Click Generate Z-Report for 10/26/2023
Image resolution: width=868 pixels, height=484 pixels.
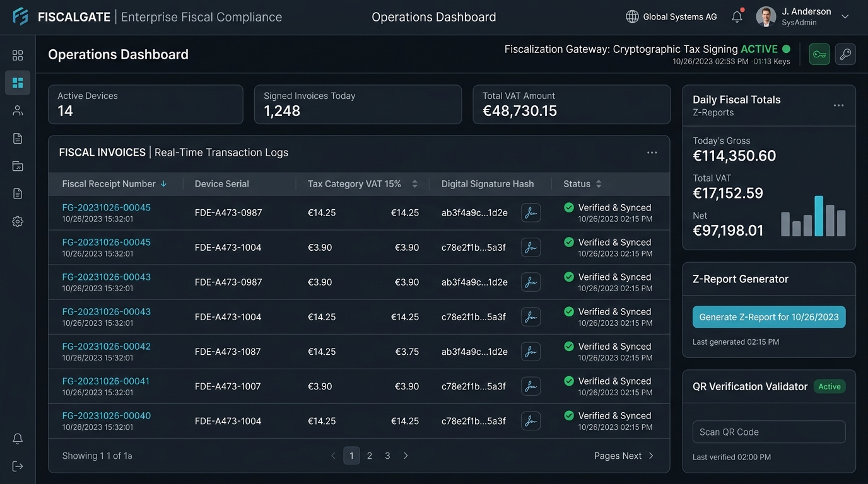(x=769, y=317)
